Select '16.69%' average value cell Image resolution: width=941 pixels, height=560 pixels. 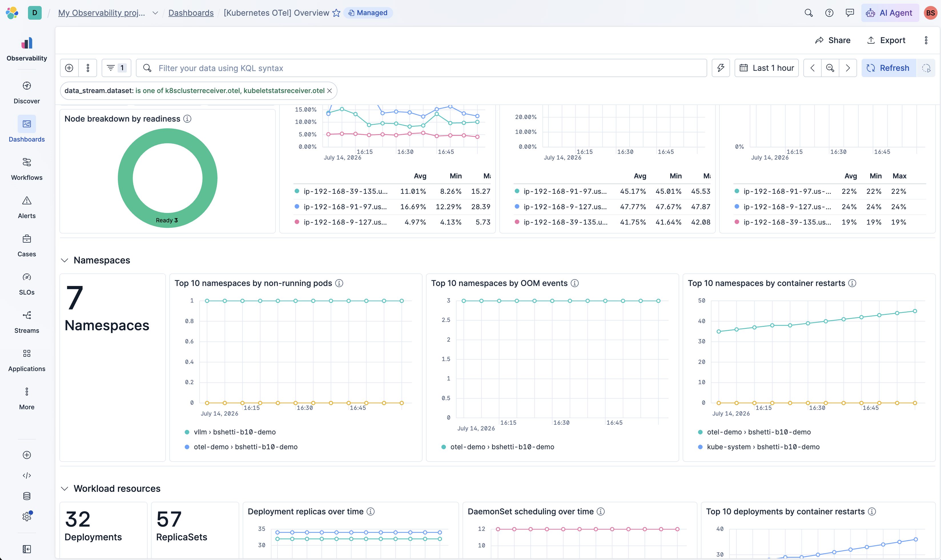(x=413, y=207)
